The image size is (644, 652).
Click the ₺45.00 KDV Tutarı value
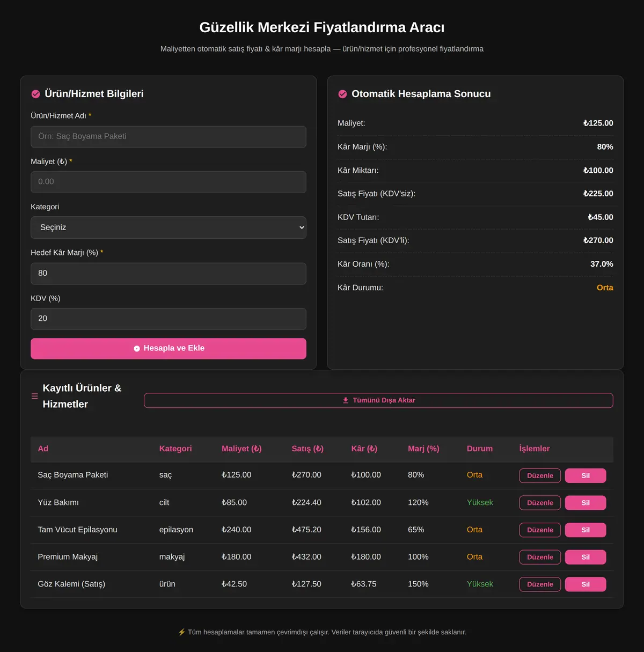(x=600, y=217)
